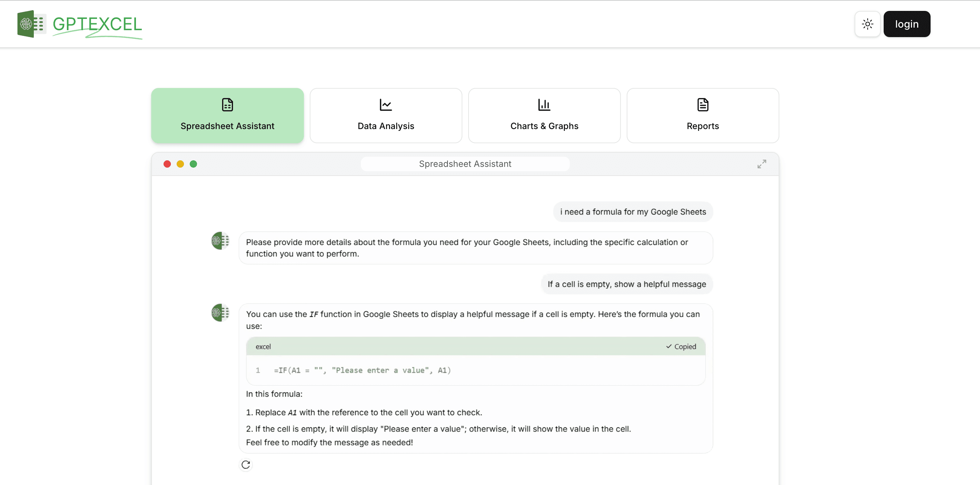Click the yellow dot in chat window header

180,164
